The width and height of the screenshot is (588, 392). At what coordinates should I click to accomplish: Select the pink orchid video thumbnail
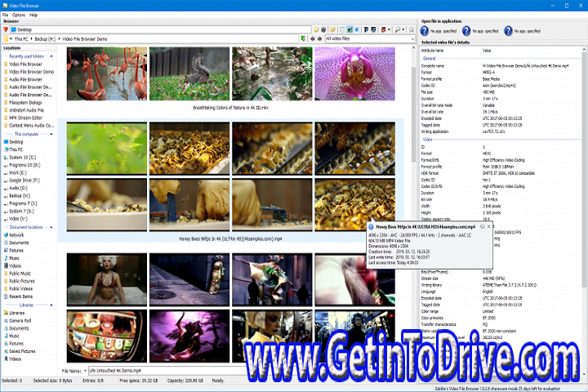pyautogui.click(x=354, y=73)
